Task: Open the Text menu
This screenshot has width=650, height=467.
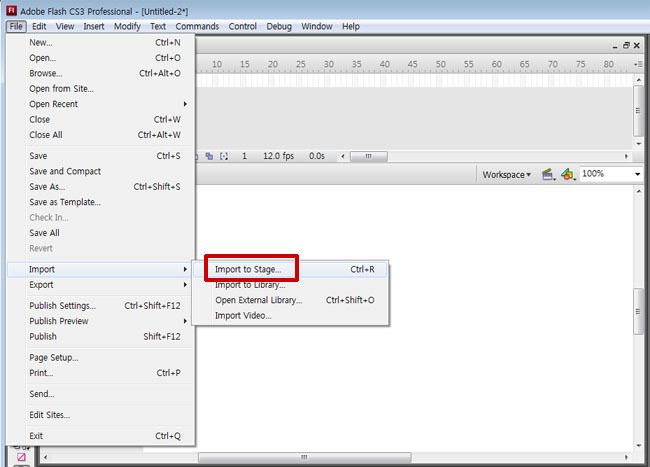Action: point(158,27)
